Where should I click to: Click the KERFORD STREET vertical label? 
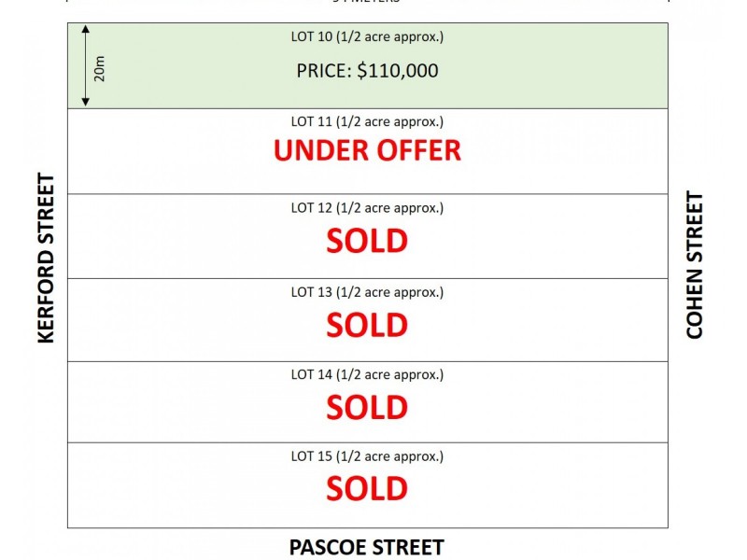[x=47, y=259]
